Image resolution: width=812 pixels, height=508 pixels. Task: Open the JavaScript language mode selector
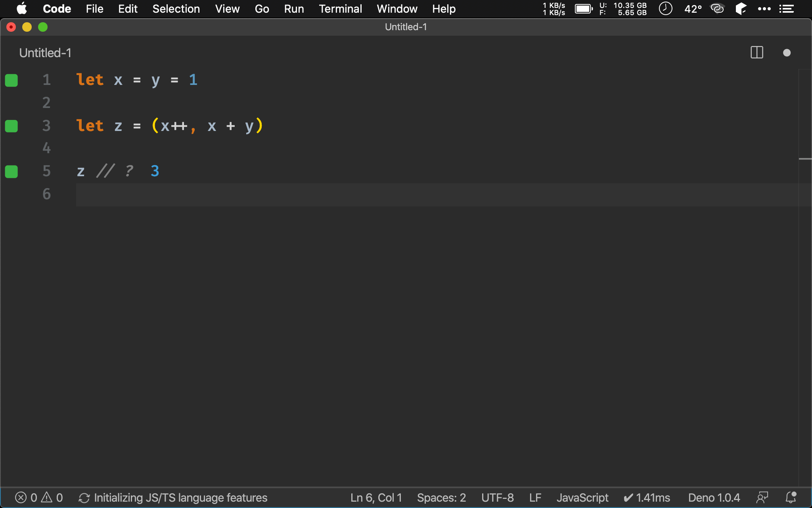tap(582, 497)
